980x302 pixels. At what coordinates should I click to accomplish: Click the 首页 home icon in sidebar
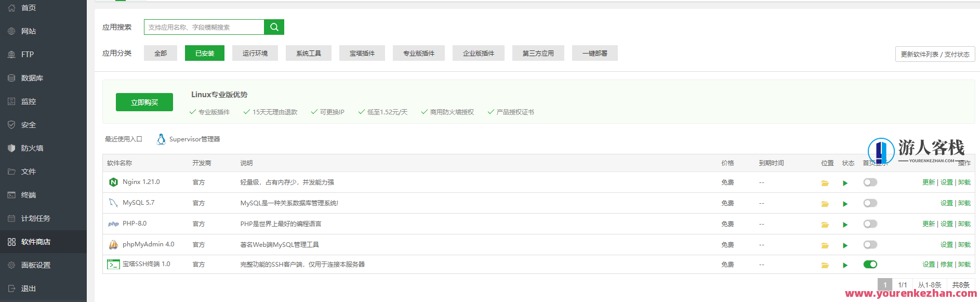(11, 8)
